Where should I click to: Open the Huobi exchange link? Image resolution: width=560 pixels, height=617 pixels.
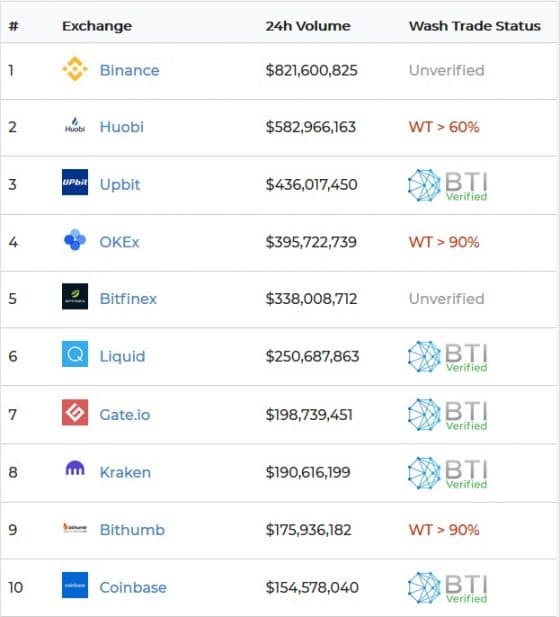122,127
